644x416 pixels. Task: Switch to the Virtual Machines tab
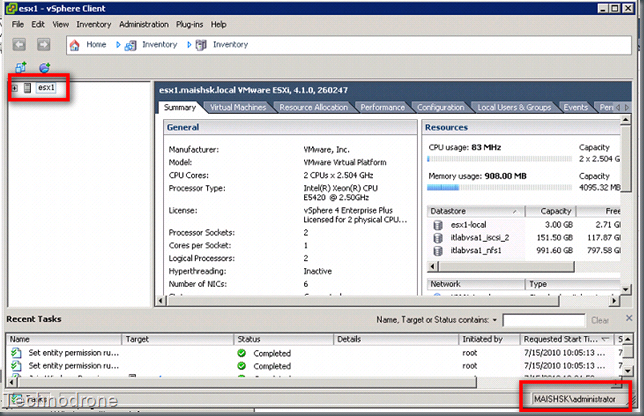click(x=238, y=108)
